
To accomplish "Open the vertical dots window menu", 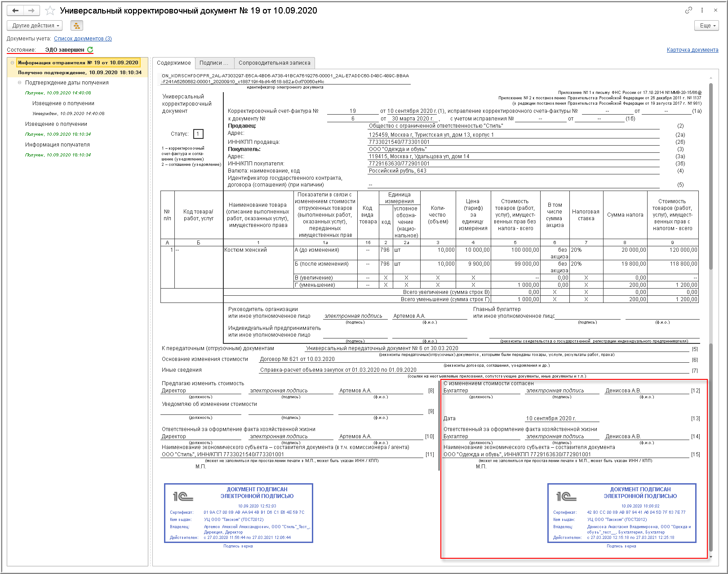I will (x=702, y=10).
